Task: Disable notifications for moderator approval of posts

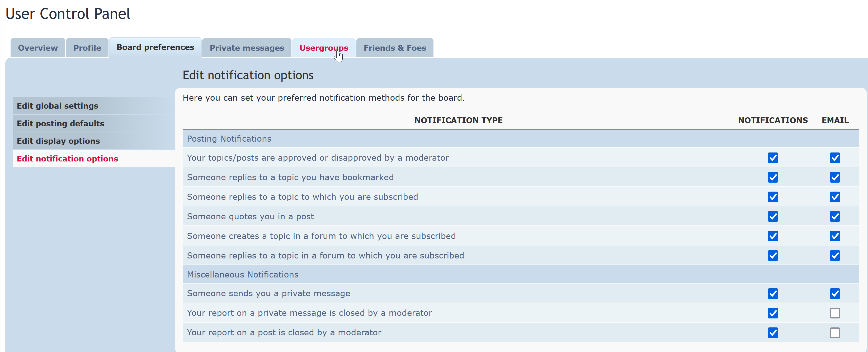Action: tap(773, 158)
